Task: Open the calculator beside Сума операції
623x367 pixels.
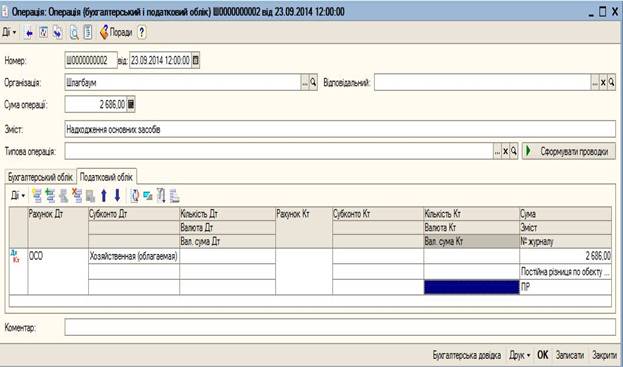Action: click(131, 104)
